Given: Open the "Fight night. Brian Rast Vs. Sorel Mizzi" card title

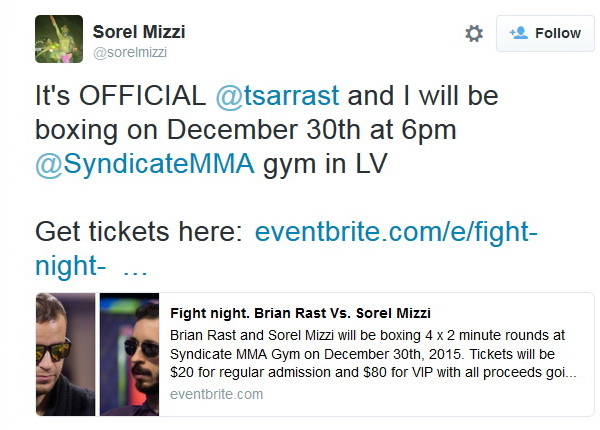Looking at the screenshot, I should pyautogui.click(x=300, y=313).
